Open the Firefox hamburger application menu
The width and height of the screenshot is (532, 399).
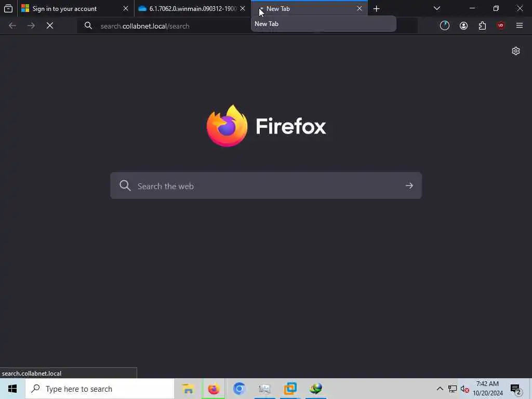tap(520, 25)
